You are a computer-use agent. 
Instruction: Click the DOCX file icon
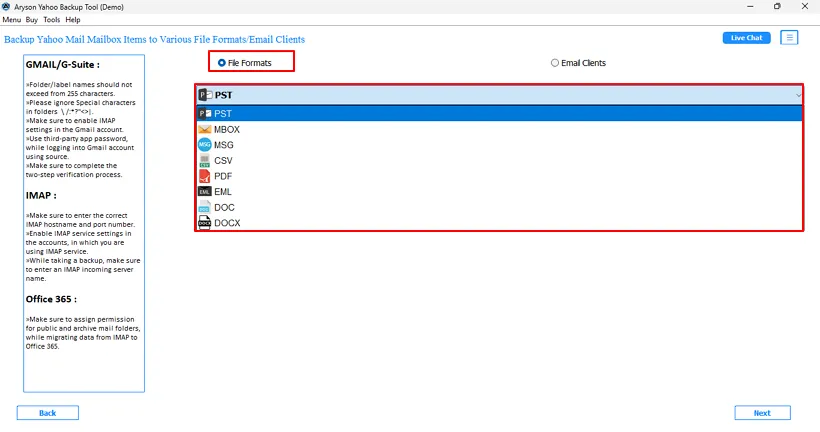tap(204, 223)
